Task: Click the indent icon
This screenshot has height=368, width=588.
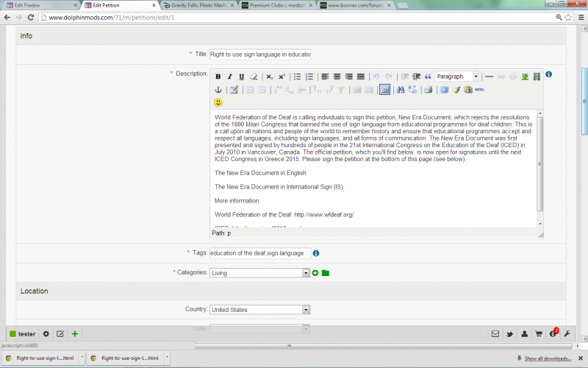Action: [x=416, y=77]
